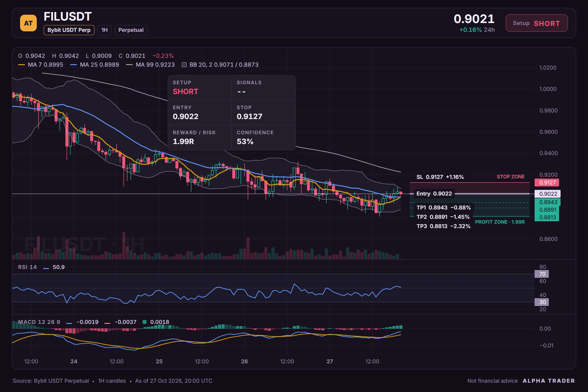
Task: Click the RSI 30 level marker
Action: 541,302
